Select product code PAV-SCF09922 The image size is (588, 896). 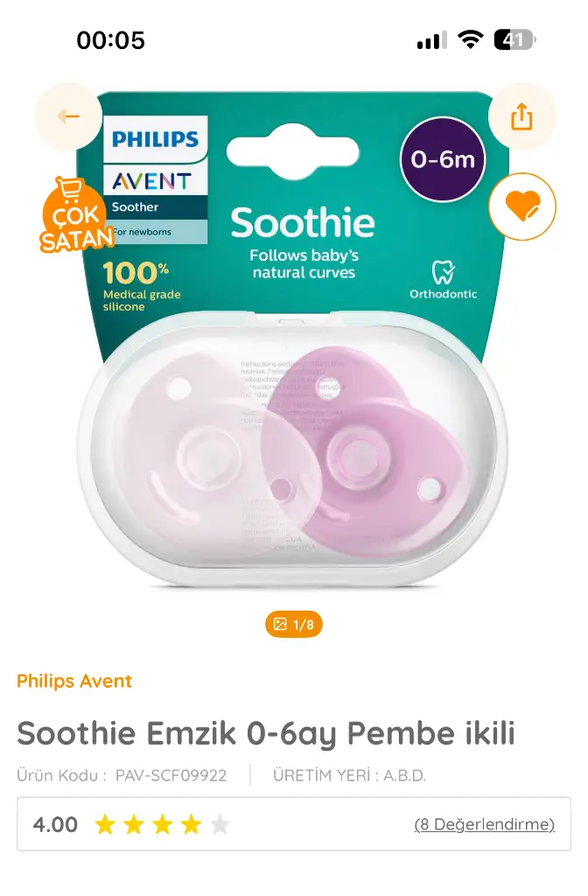click(171, 775)
